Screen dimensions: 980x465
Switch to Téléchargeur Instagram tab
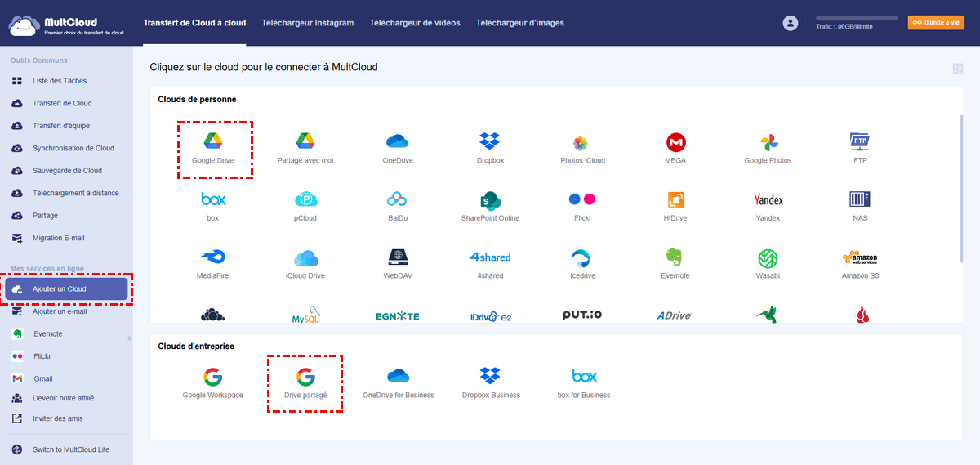coord(308,23)
